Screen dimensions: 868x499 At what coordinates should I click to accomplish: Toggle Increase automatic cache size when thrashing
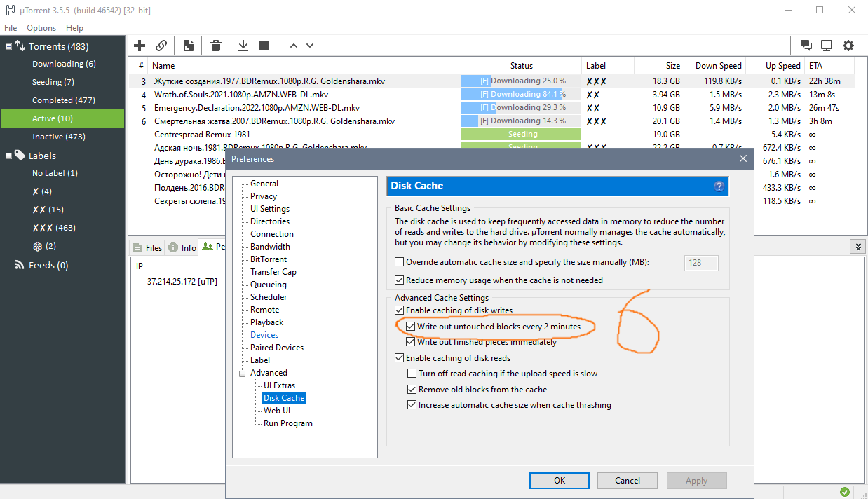pyautogui.click(x=412, y=405)
